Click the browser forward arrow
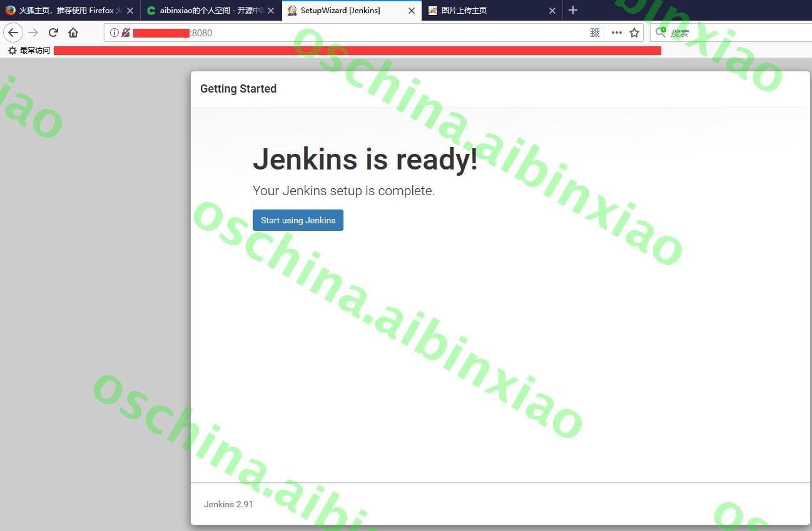Image resolution: width=812 pixels, height=531 pixels. coord(33,33)
